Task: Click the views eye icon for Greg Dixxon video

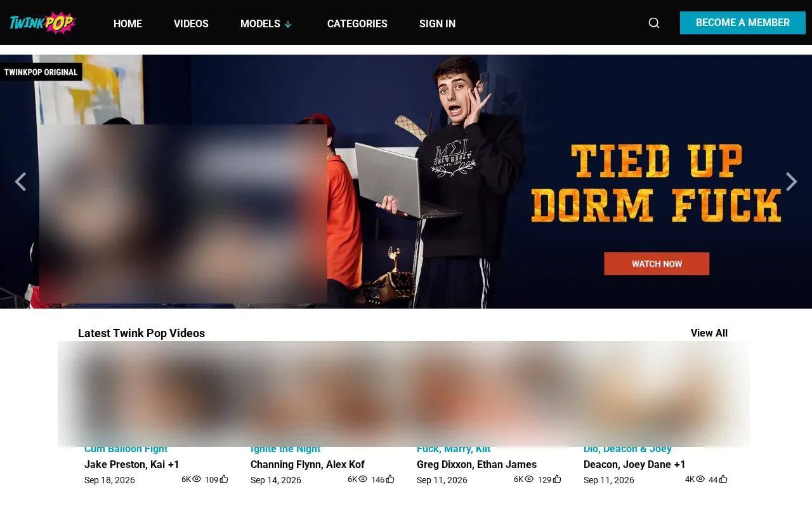Action: [x=529, y=479]
